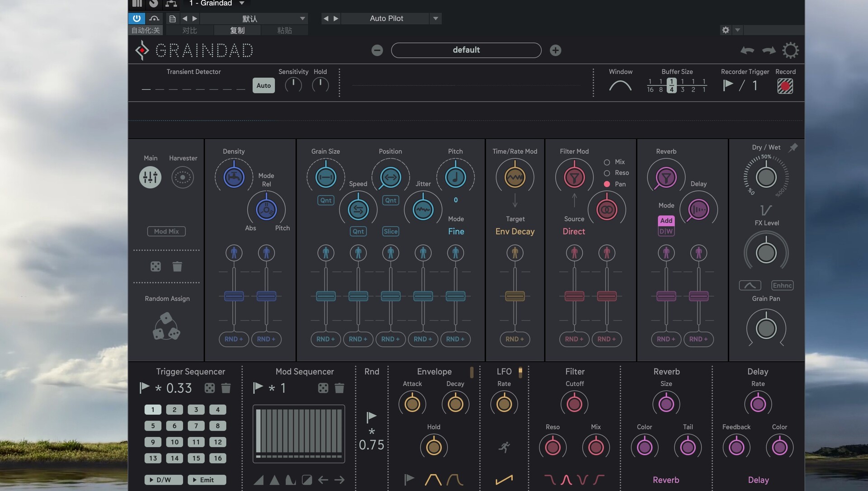Click the Random Assign dice icon
This screenshot has height=491, width=868.
166,326
